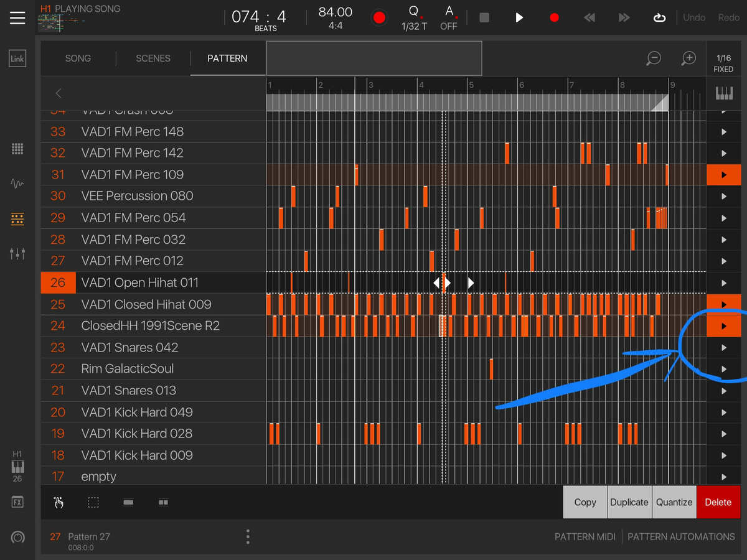Preview pad 33 VAD1 FM Perc 148

723,132
